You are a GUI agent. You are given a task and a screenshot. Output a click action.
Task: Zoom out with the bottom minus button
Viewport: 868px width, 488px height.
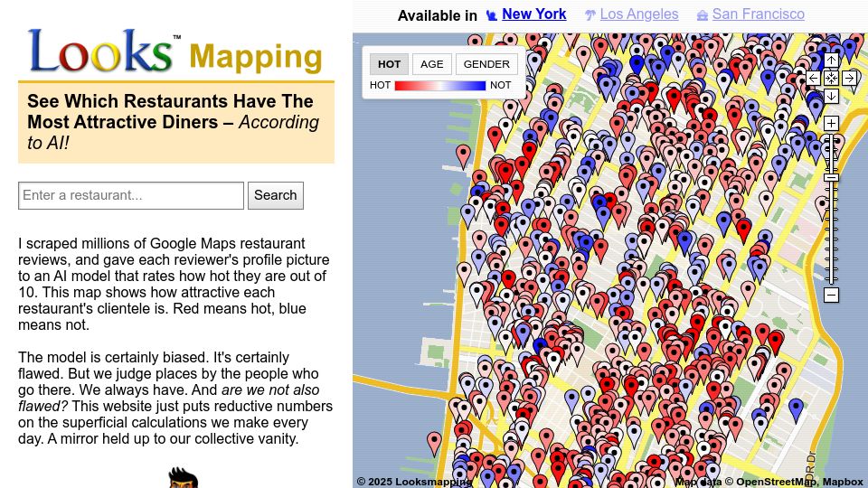(831, 295)
